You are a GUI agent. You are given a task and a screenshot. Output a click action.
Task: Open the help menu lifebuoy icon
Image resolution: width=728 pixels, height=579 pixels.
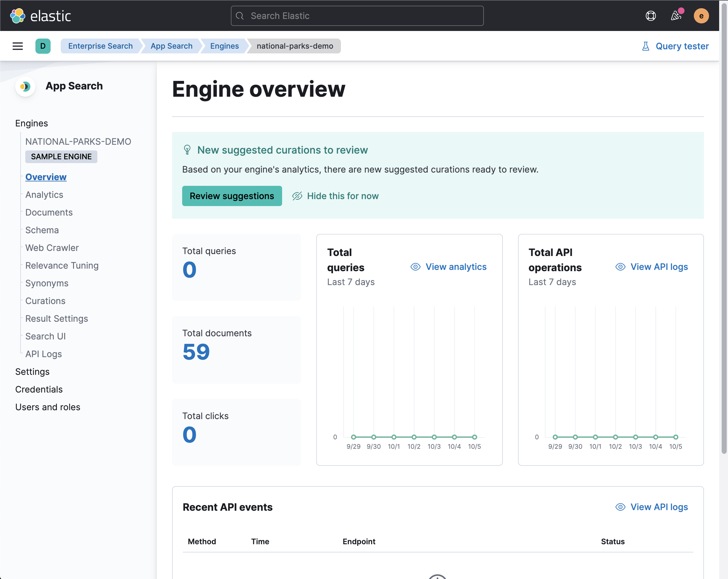point(650,16)
